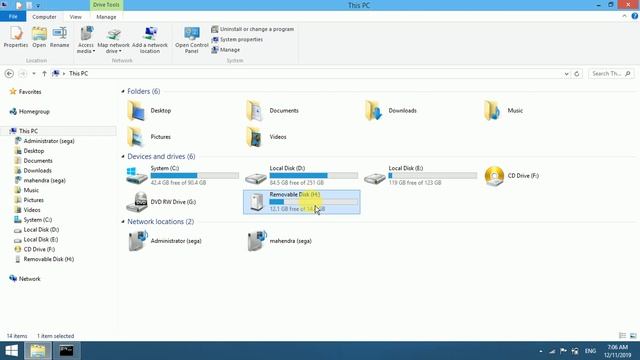Collapse the Devices and drives (6) group

click(123, 156)
